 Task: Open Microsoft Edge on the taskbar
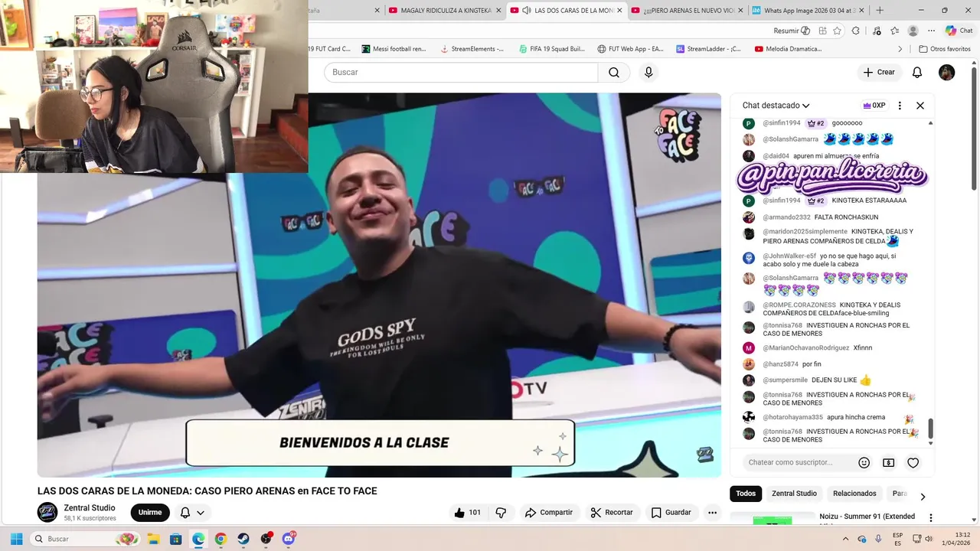(198, 539)
